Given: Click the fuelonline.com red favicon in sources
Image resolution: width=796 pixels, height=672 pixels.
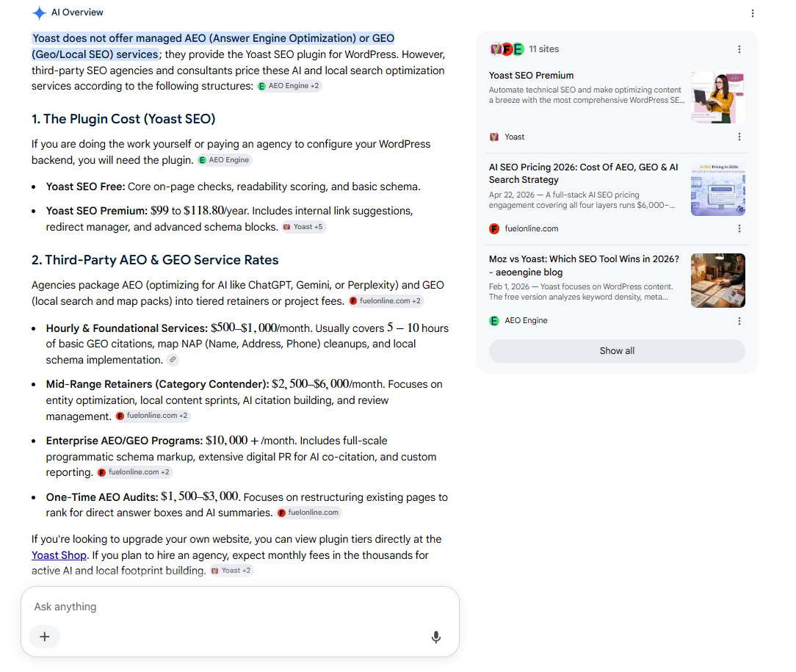Looking at the screenshot, I should pos(494,229).
